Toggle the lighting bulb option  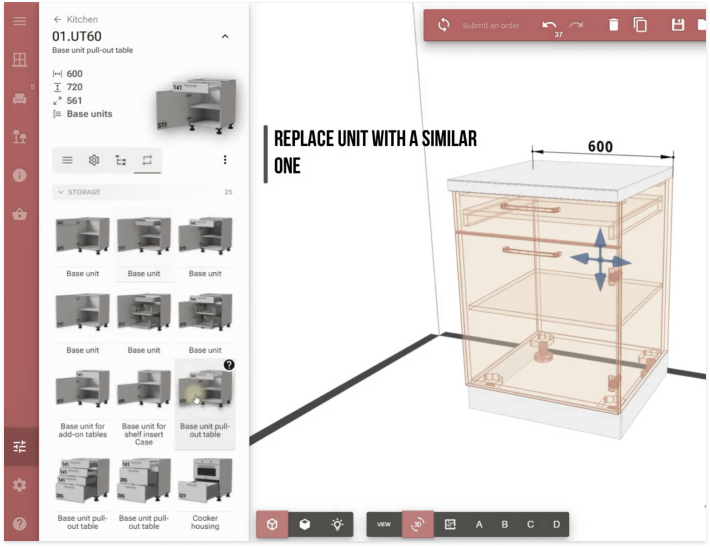tap(338, 524)
